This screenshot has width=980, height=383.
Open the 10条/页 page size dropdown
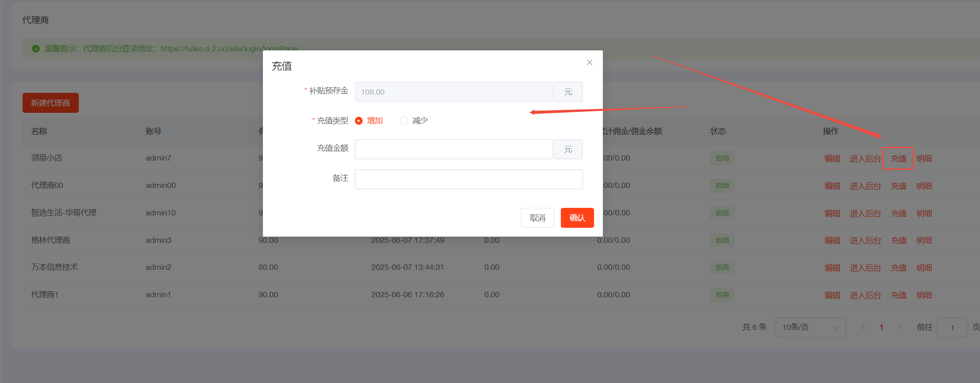(x=810, y=327)
